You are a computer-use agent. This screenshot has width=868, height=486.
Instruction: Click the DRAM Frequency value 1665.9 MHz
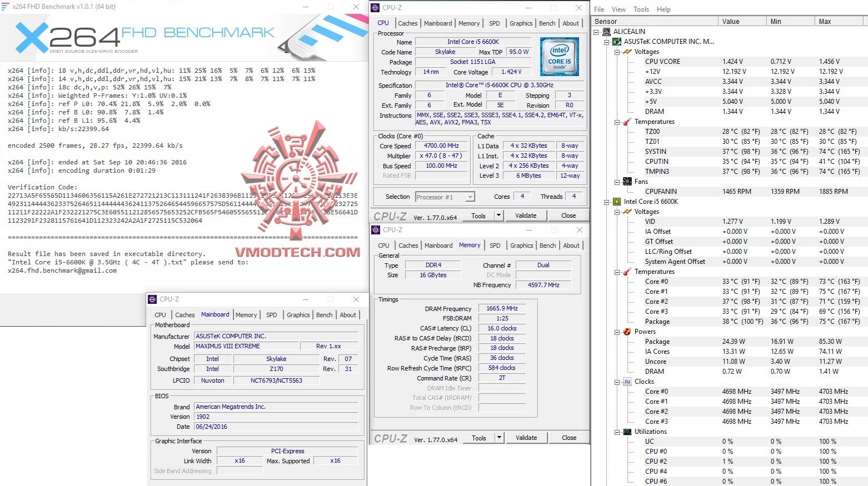[x=502, y=308]
